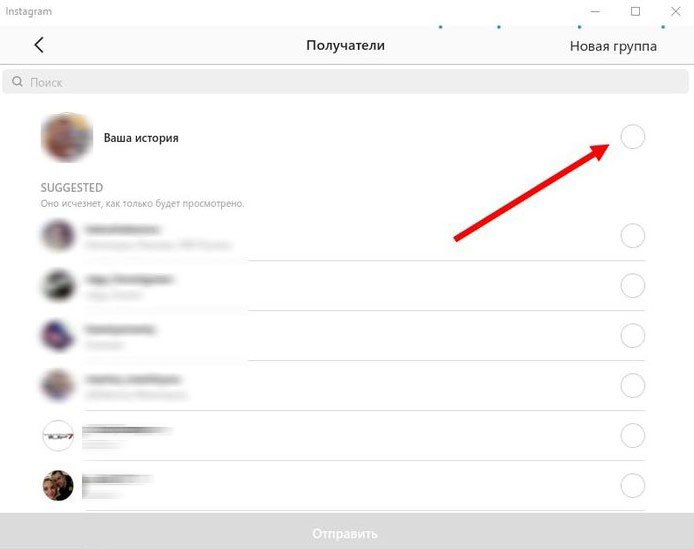
Task: Click the couple photo avatar
Action: click(x=58, y=486)
